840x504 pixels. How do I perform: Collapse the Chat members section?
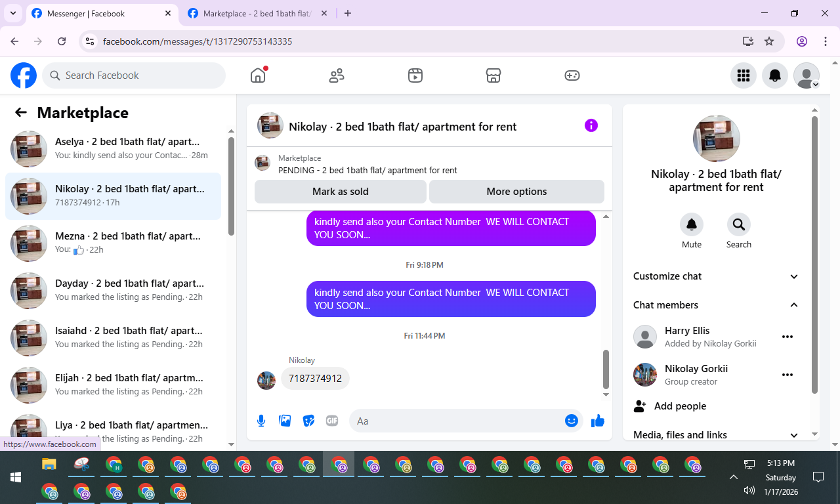(x=717, y=305)
